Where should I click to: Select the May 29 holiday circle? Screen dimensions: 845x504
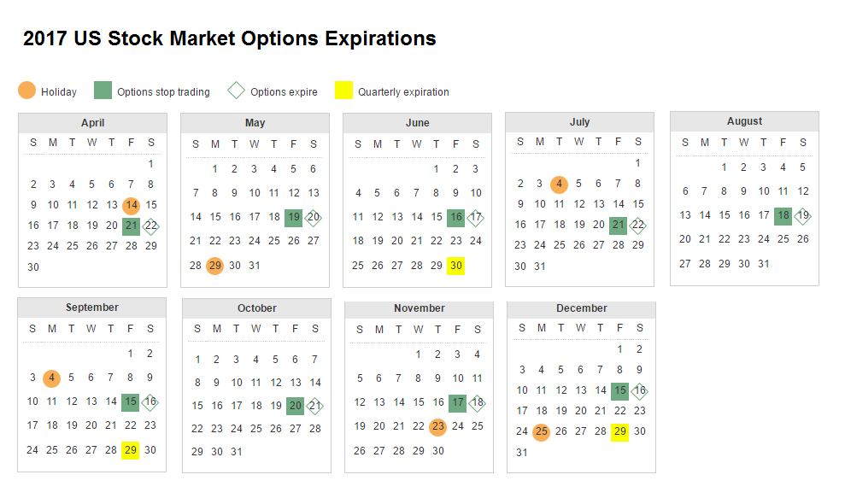pyautogui.click(x=215, y=265)
